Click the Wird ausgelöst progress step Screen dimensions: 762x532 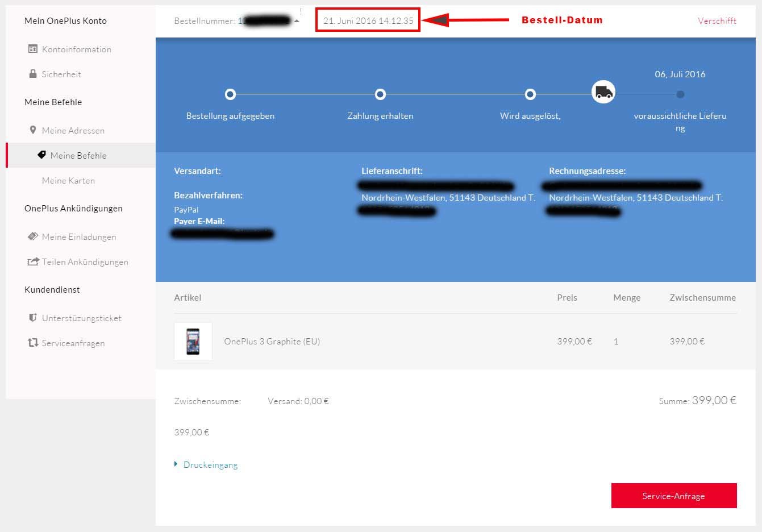click(x=530, y=94)
